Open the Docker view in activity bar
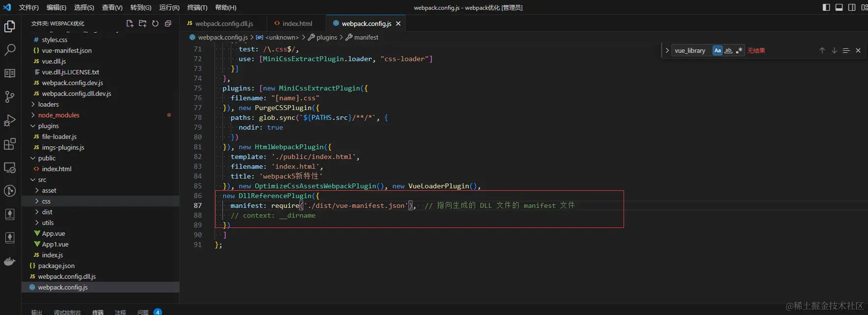The height and width of the screenshot is (315, 868). [x=10, y=261]
